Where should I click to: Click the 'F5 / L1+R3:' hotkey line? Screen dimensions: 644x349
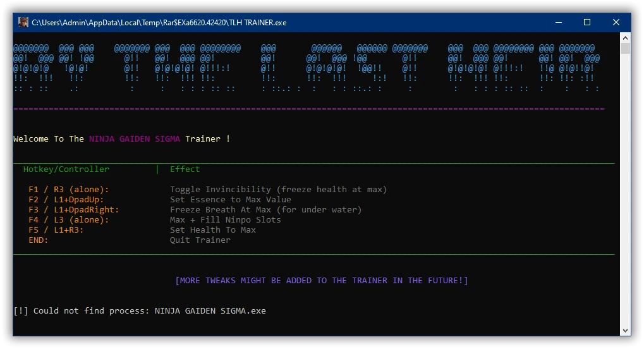click(x=56, y=230)
